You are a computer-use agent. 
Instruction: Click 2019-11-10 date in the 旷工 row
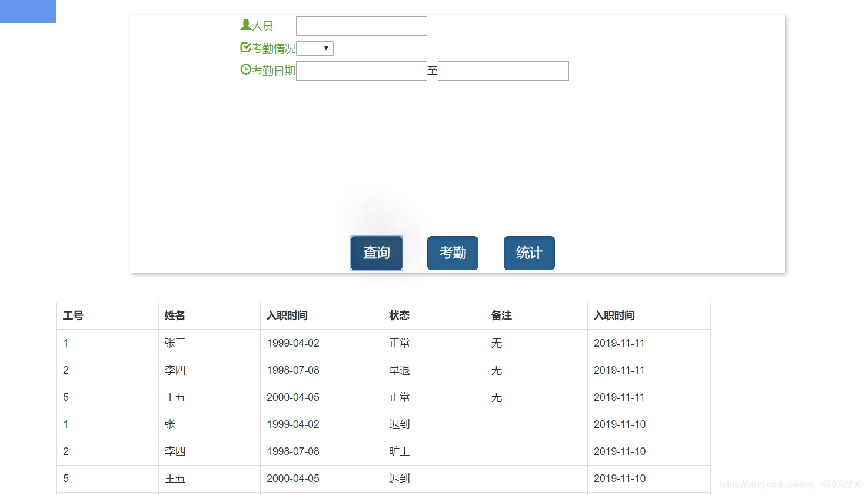[x=620, y=451]
